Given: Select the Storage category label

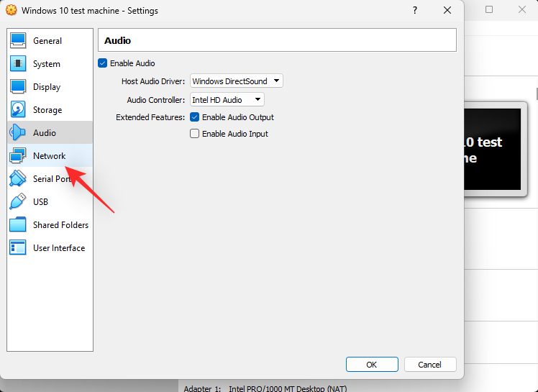Looking at the screenshot, I should (x=47, y=110).
